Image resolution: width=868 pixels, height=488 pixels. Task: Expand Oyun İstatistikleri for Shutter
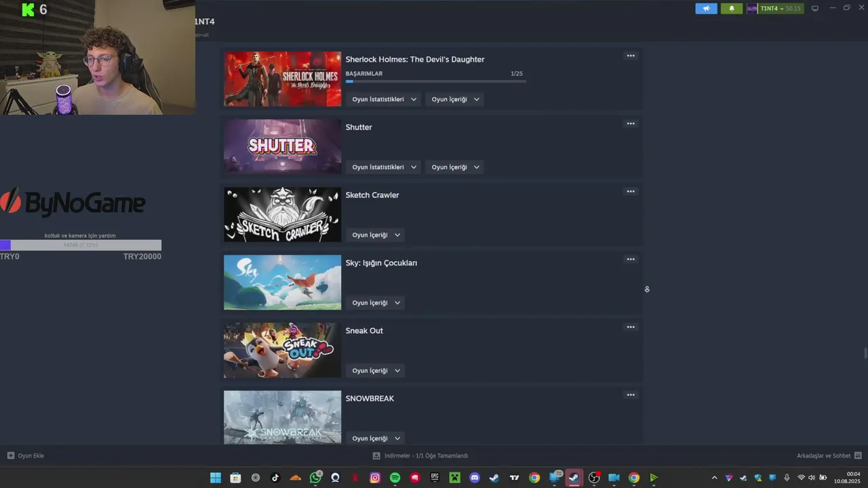click(x=383, y=167)
